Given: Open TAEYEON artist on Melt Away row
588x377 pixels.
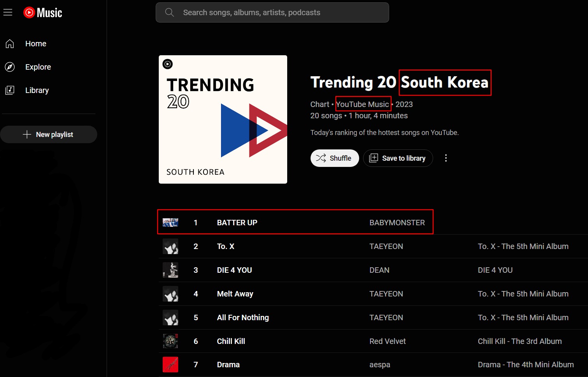Looking at the screenshot, I should click(x=386, y=294).
